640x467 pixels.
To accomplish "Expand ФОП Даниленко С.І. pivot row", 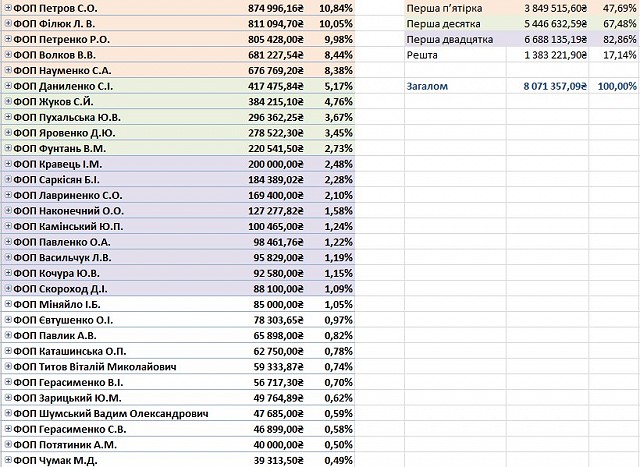I will (x=8, y=87).
